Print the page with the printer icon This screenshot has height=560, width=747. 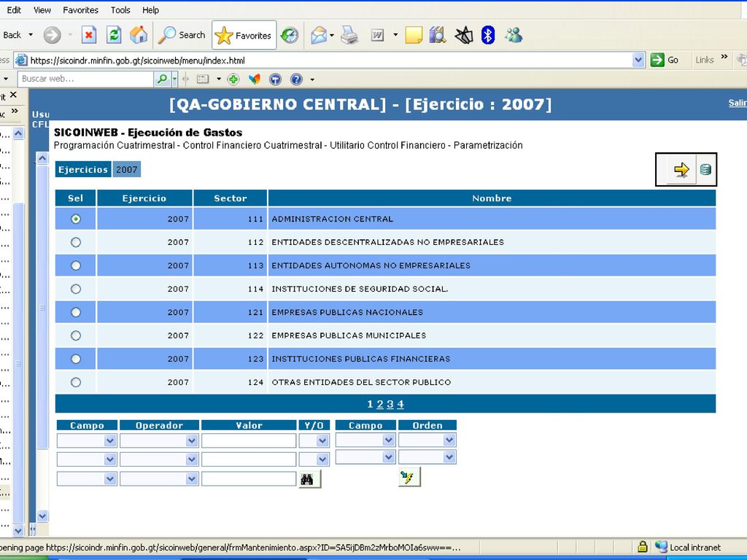tap(349, 35)
